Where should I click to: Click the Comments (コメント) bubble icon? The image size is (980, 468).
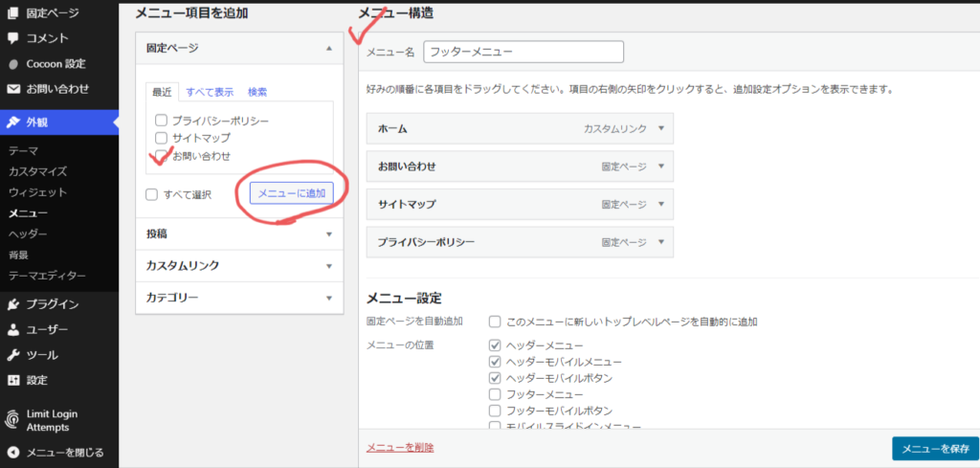[x=13, y=39]
